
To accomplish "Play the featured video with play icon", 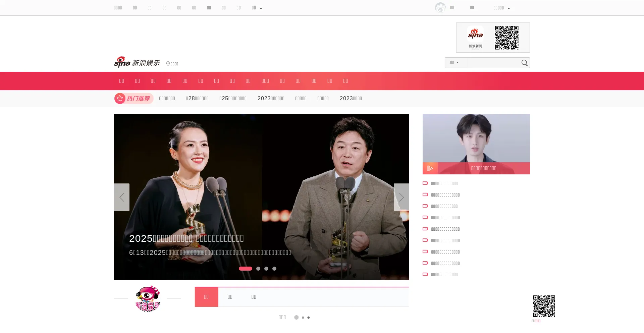I will (430, 168).
